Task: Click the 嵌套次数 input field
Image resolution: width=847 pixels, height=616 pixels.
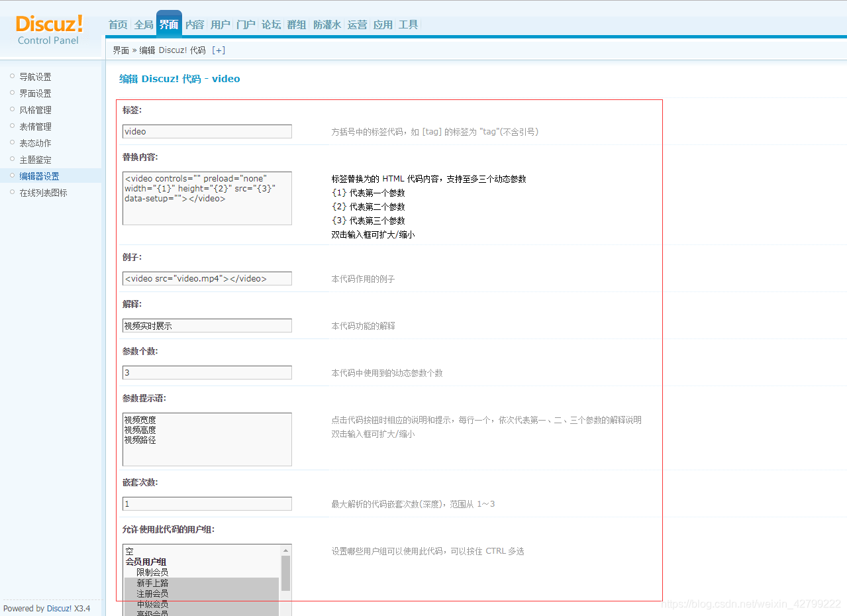Action: coord(207,504)
